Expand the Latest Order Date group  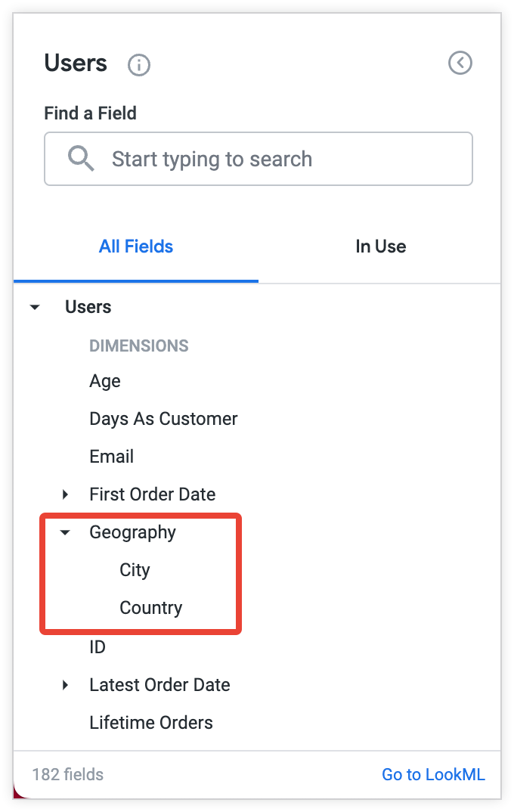(x=64, y=685)
